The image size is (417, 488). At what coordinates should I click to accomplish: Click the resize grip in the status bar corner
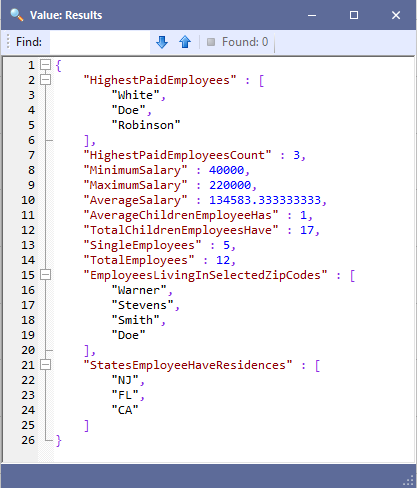(409, 480)
